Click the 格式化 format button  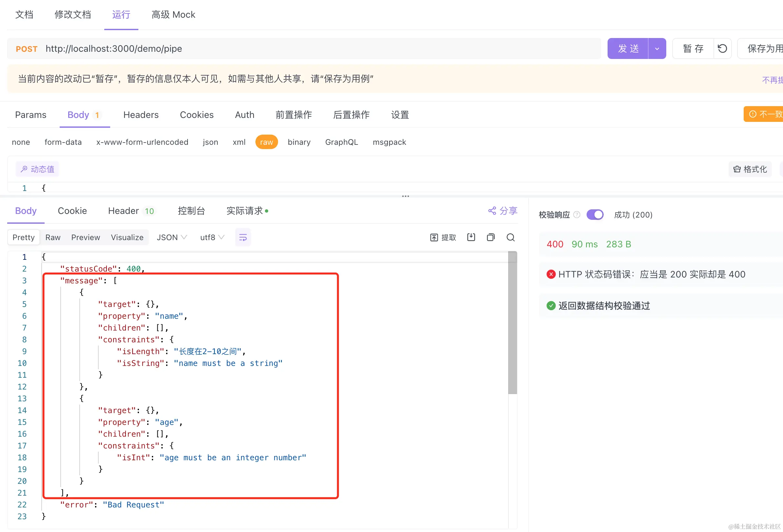(x=750, y=169)
